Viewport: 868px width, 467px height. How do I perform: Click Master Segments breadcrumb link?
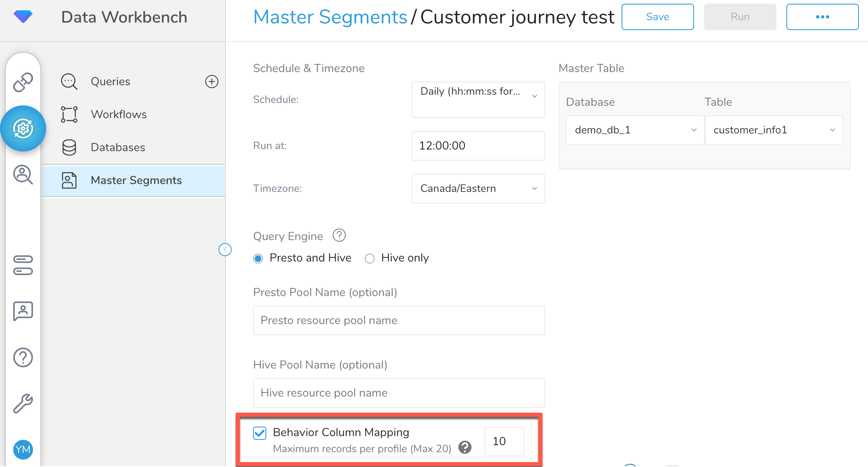click(330, 17)
